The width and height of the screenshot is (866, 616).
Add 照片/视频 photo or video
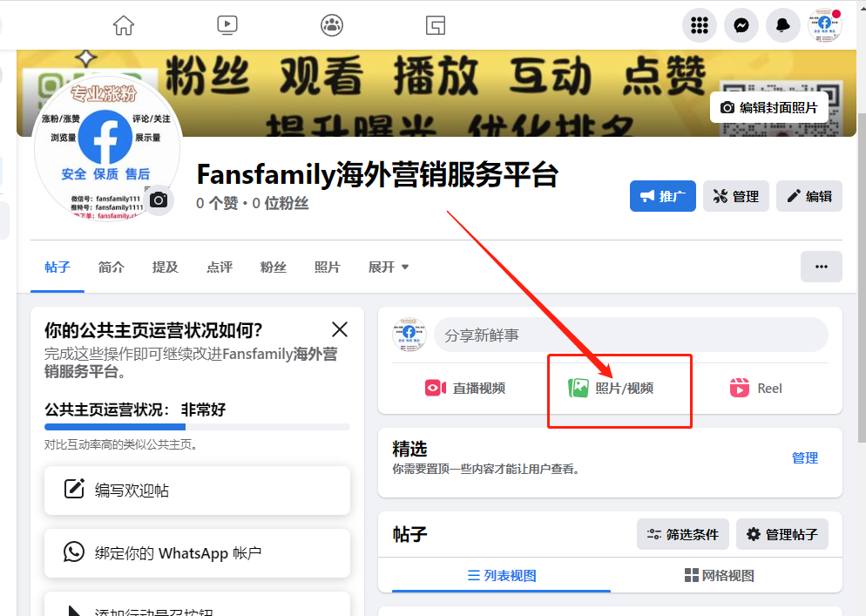[x=611, y=389]
